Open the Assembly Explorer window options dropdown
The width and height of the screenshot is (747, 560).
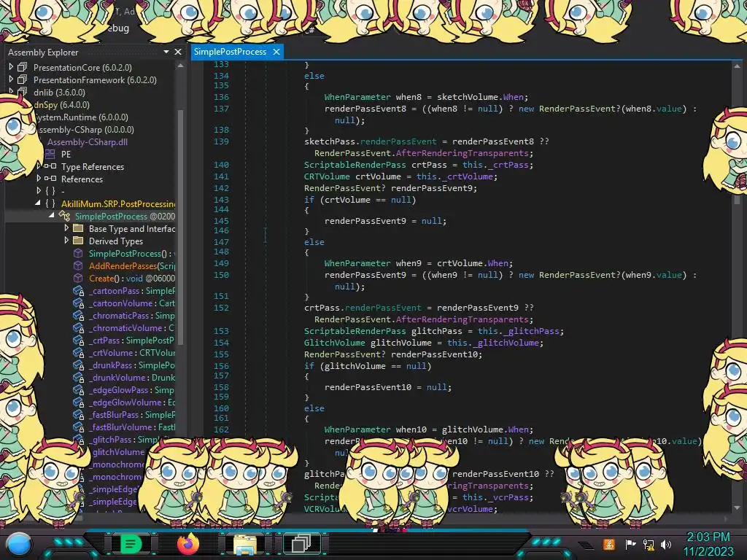pyautogui.click(x=166, y=52)
